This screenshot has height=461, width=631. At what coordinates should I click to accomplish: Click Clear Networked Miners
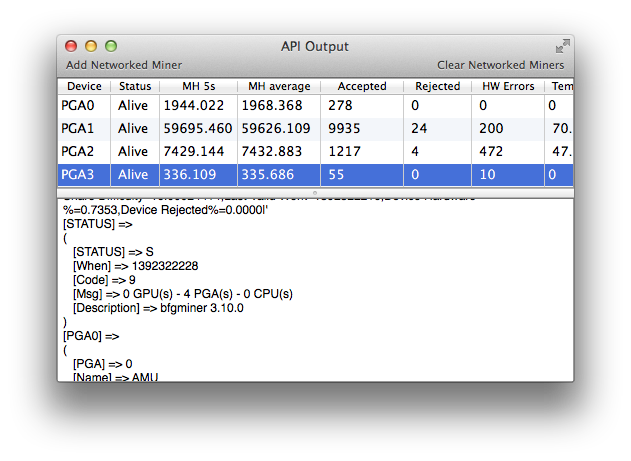point(500,65)
